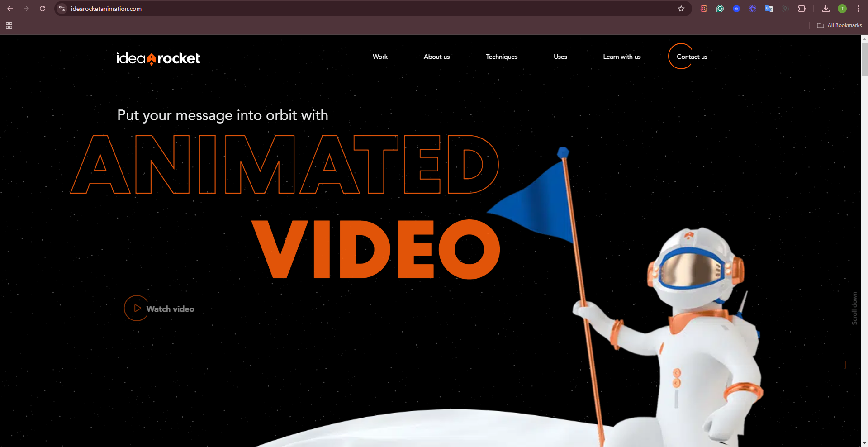Open the Uses menu item

pos(560,57)
